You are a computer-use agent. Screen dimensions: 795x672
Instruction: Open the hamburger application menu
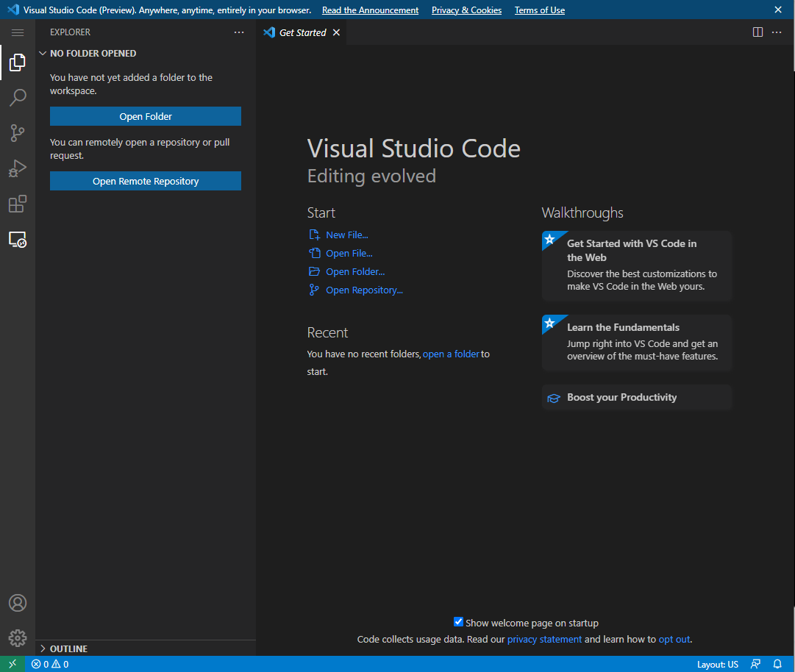[18, 32]
